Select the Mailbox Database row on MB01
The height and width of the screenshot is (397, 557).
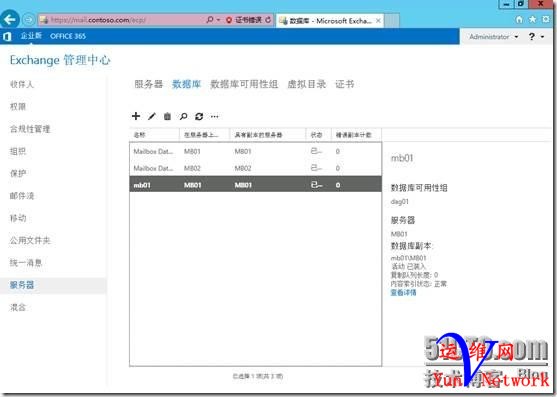(255, 151)
